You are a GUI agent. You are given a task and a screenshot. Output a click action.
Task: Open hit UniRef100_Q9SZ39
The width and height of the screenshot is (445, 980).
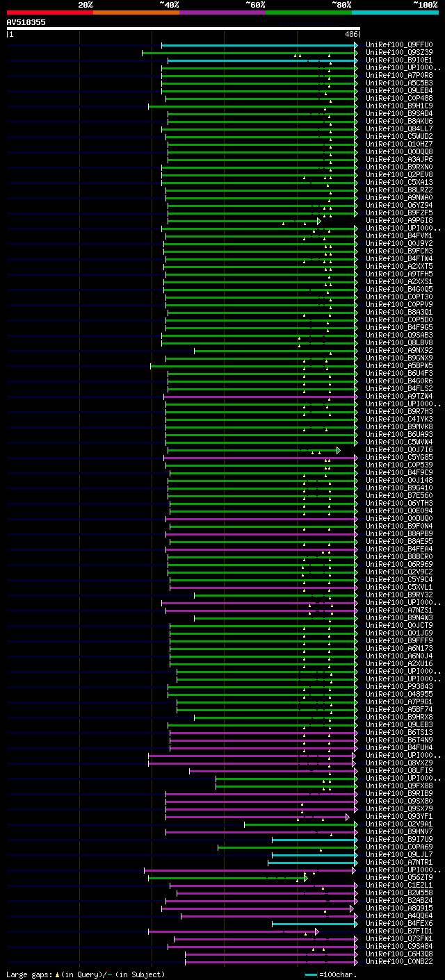[x=399, y=53]
